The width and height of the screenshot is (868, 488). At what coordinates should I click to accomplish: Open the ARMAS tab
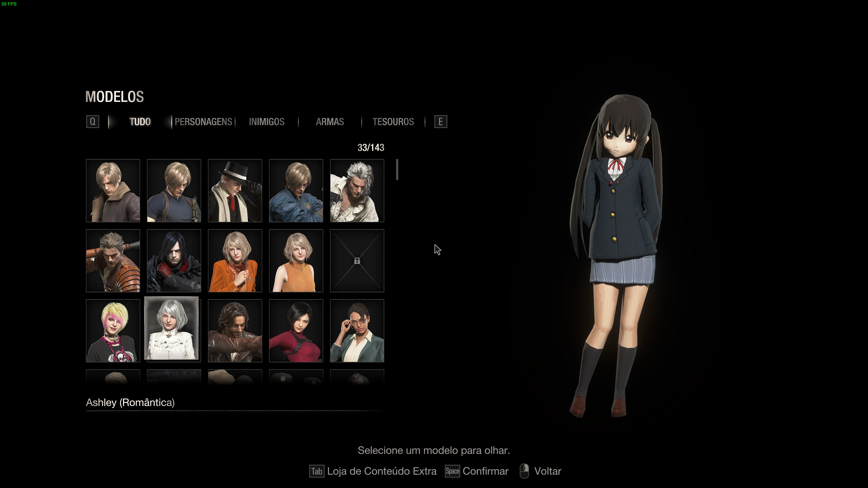330,122
